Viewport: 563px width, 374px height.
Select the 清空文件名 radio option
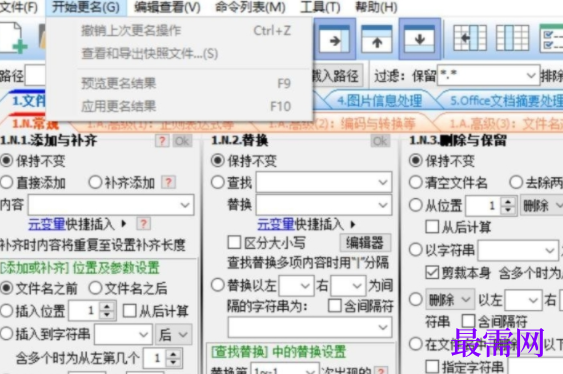(x=415, y=182)
